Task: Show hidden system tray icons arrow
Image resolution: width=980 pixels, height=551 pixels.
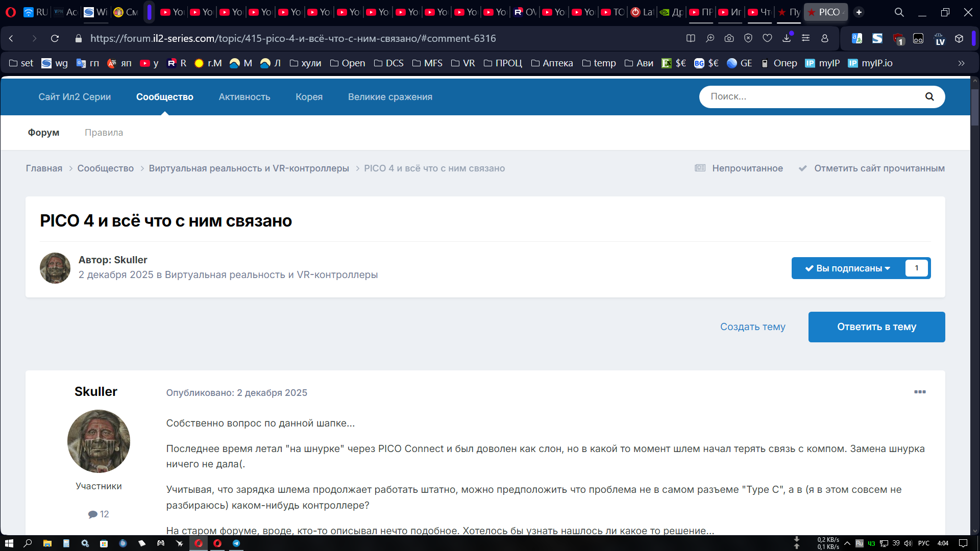Action: pos(847,543)
